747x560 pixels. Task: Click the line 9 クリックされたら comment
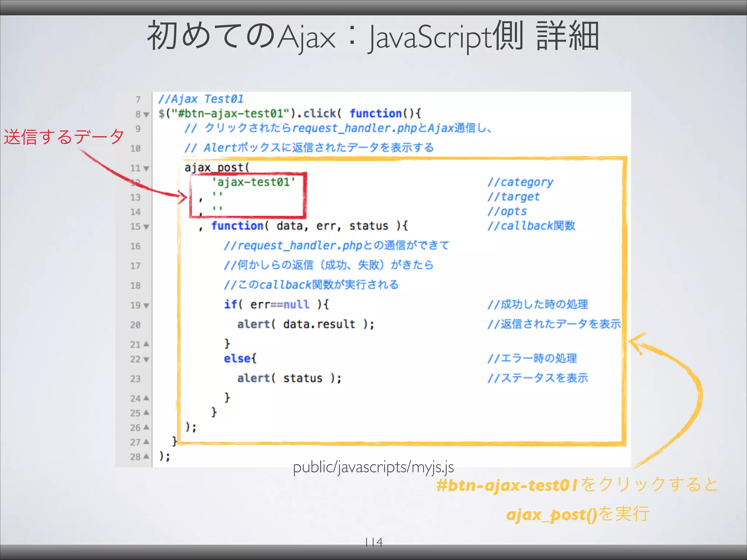pos(338,128)
